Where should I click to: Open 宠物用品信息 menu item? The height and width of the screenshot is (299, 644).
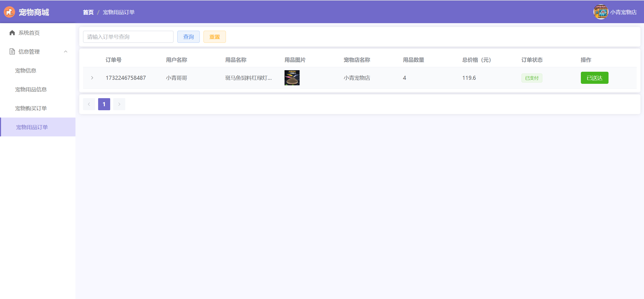(31, 89)
